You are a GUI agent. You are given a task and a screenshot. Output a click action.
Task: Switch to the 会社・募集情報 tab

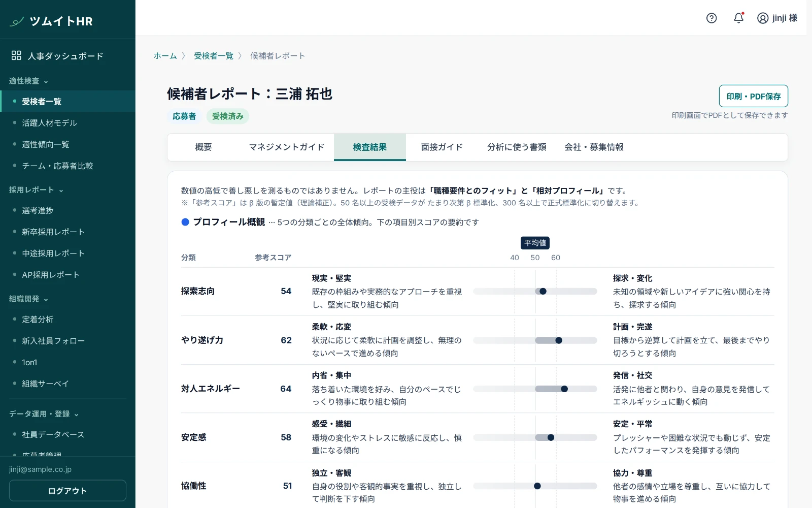pyautogui.click(x=594, y=147)
